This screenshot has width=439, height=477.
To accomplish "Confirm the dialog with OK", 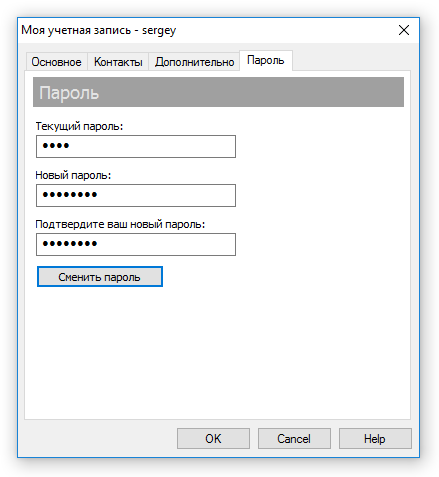I will 213,438.
